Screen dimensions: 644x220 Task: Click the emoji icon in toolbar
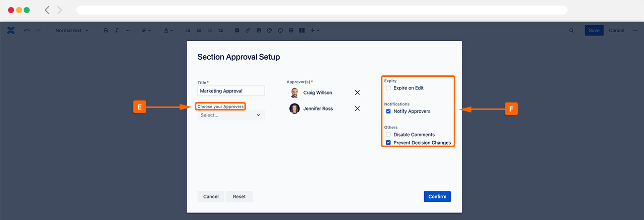[280, 31]
